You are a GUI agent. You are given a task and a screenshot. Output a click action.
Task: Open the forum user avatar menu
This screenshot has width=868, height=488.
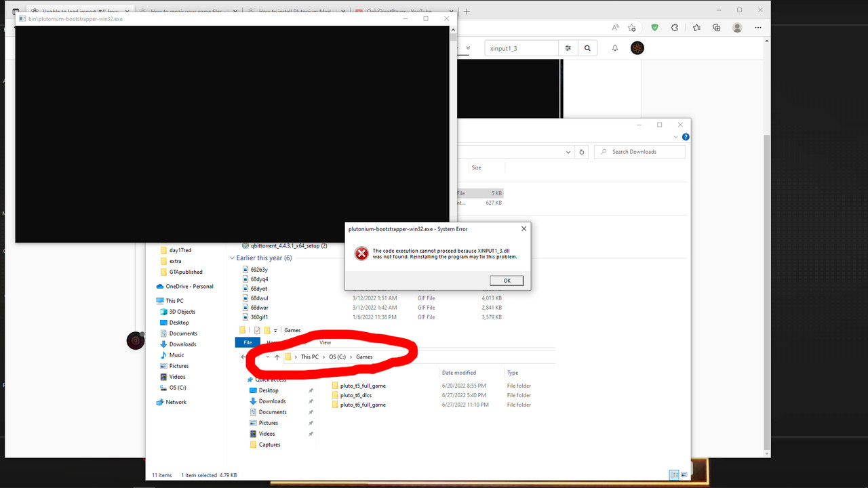[637, 48]
